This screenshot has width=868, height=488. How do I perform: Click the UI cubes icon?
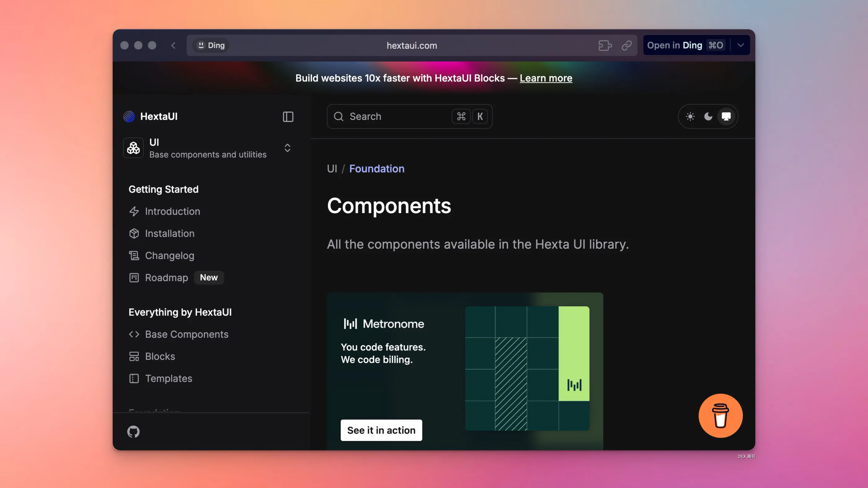[x=133, y=148]
